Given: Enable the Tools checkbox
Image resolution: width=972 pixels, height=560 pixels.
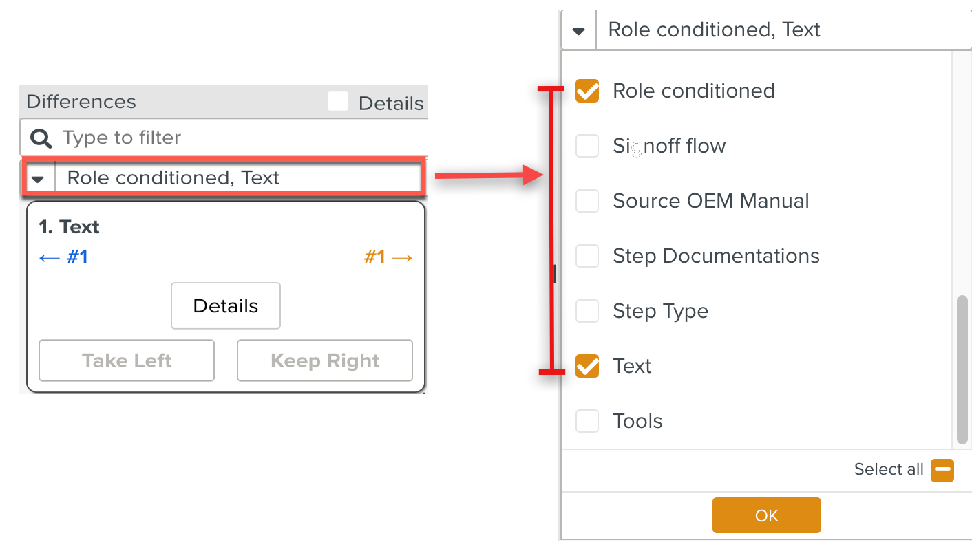Looking at the screenshot, I should coord(587,421).
